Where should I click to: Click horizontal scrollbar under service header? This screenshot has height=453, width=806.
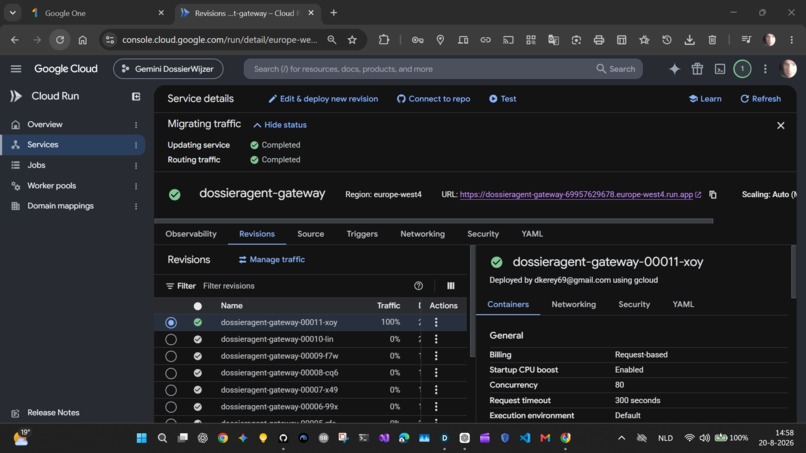click(x=433, y=221)
